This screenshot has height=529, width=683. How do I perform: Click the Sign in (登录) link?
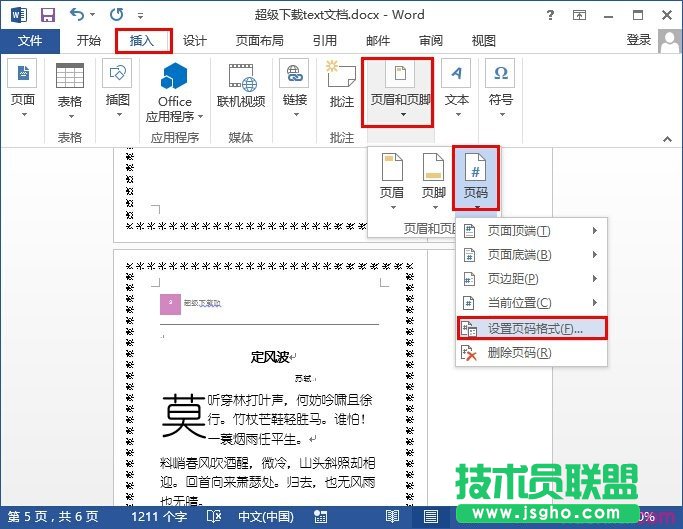pyautogui.click(x=638, y=40)
